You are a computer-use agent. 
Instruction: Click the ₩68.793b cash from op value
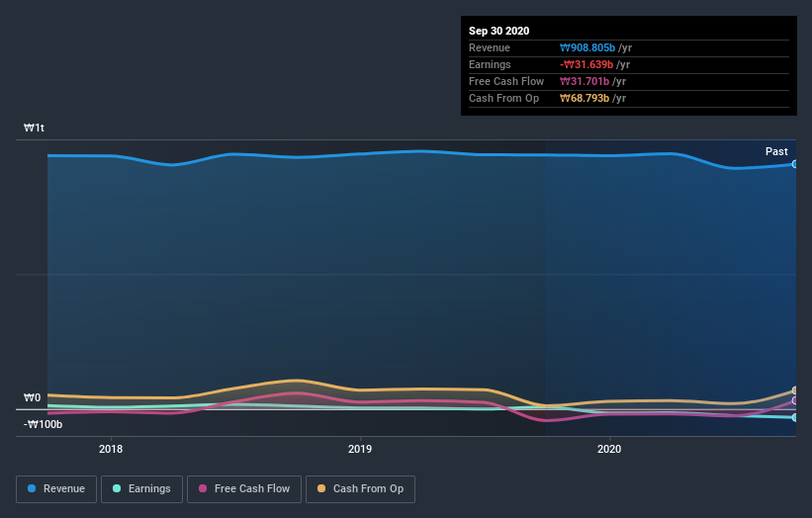585,98
